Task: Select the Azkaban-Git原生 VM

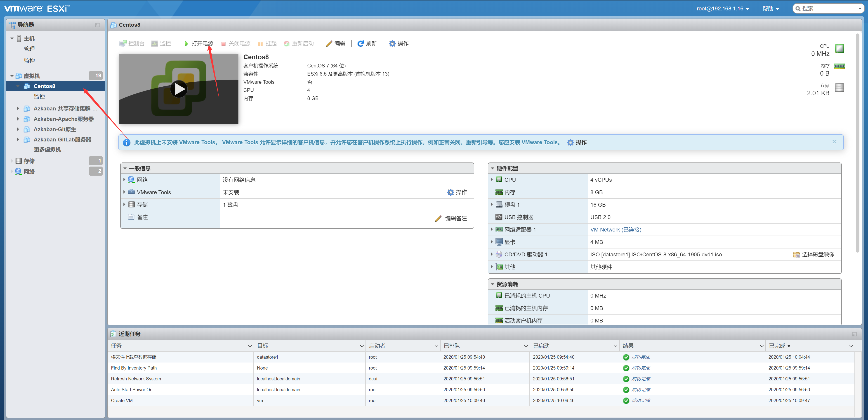Action: [x=54, y=129]
